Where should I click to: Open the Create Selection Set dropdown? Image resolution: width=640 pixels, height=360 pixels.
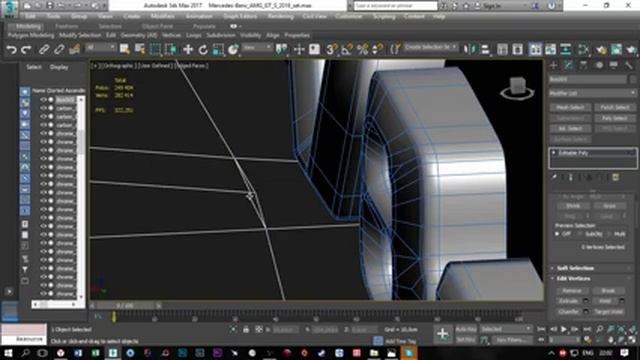point(431,48)
